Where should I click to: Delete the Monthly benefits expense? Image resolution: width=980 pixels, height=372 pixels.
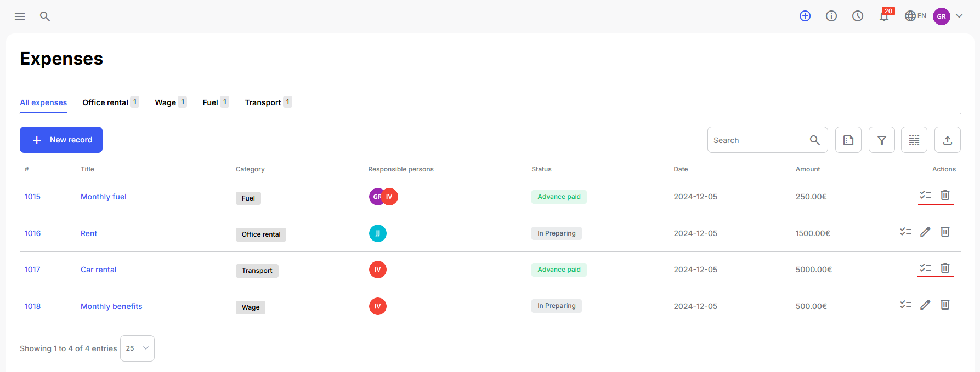[945, 305]
